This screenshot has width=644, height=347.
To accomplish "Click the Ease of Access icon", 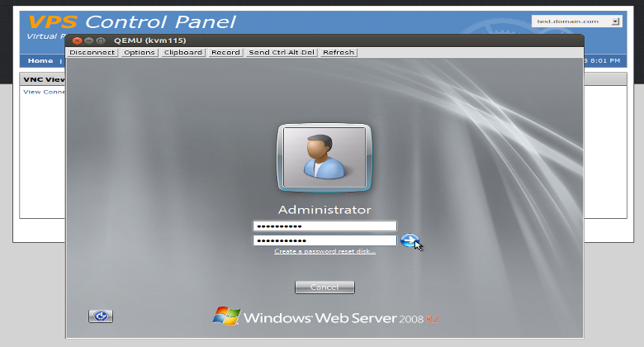I will (x=101, y=316).
